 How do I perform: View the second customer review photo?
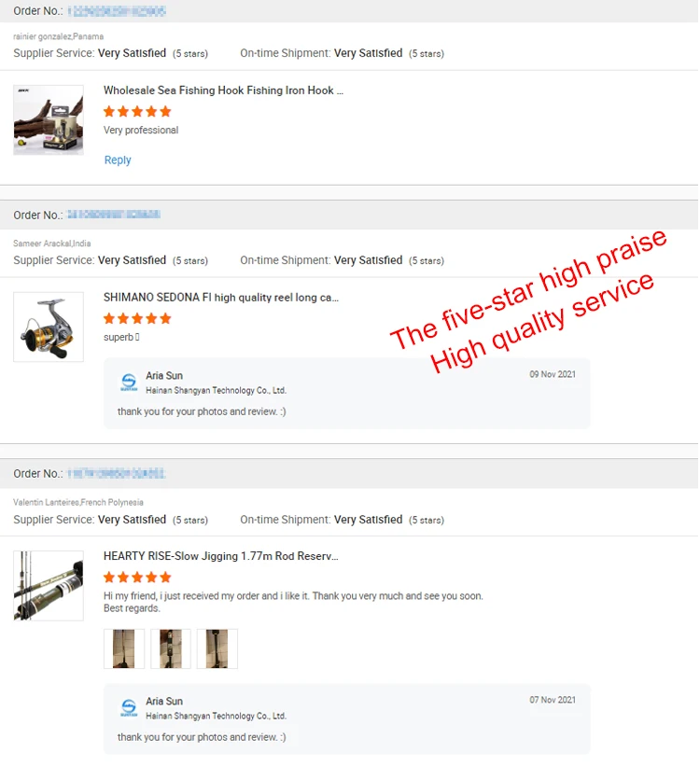pyautogui.click(x=171, y=648)
